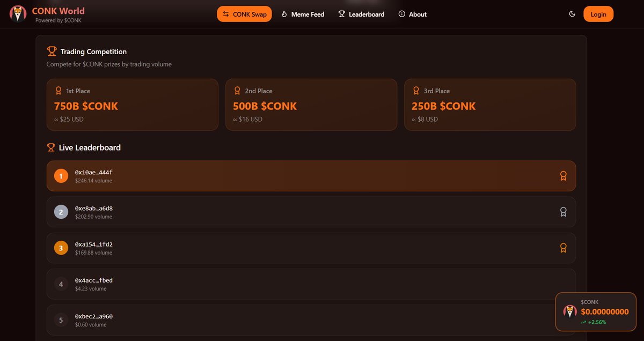Click the ≈ $25 USD text
Screen dimensions: 644x341
click(x=69, y=119)
